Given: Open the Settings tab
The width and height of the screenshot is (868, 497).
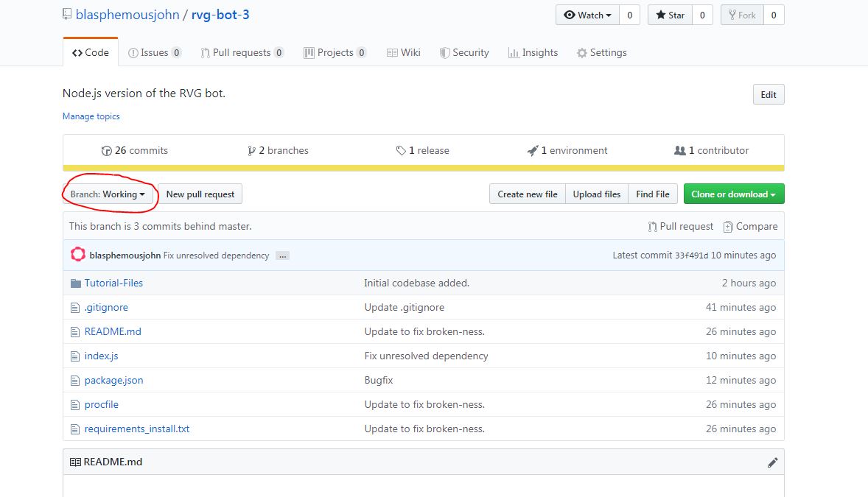Looking at the screenshot, I should 602,52.
